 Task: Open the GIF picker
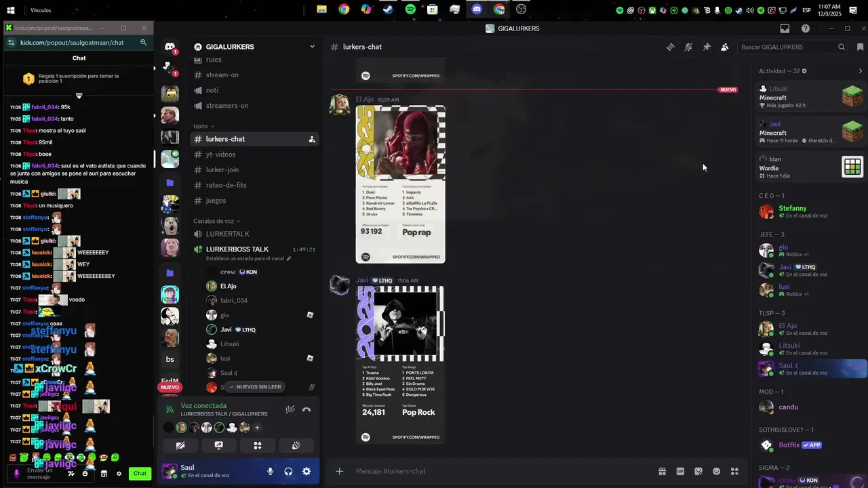[680, 471]
